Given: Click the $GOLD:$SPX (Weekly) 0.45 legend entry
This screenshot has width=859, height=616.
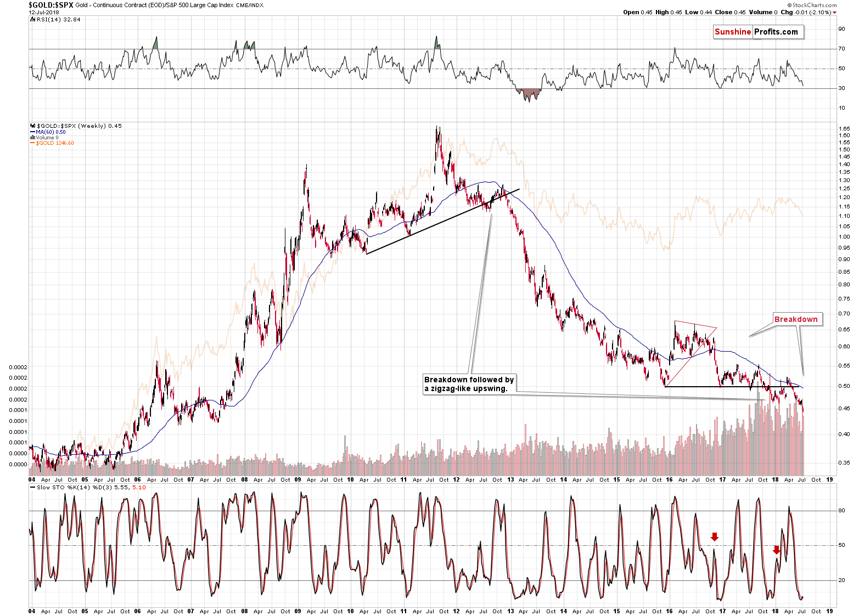Looking at the screenshot, I should pyautogui.click(x=79, y=126).
